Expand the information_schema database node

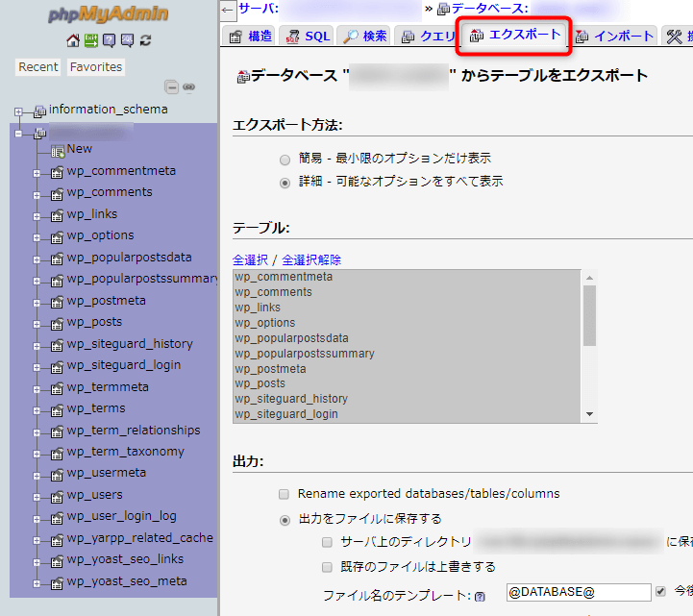[x=18, y=111]
